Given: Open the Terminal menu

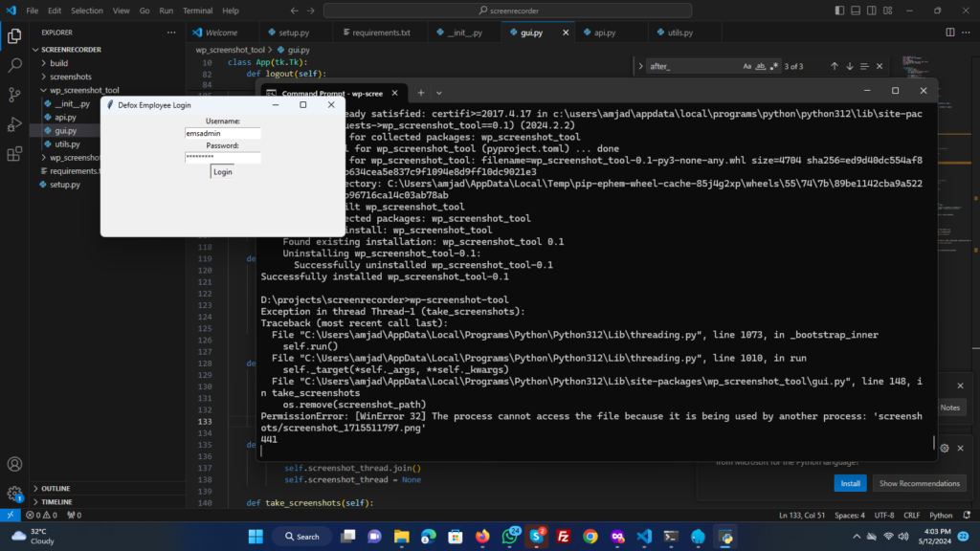Looking at the screenshot, I should [x=198, y=11].
